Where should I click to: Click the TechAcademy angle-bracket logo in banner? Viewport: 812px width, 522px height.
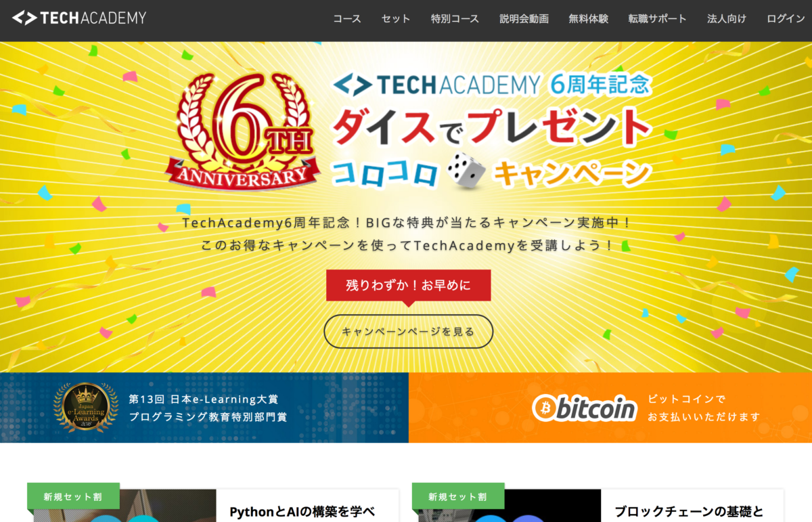353,85
